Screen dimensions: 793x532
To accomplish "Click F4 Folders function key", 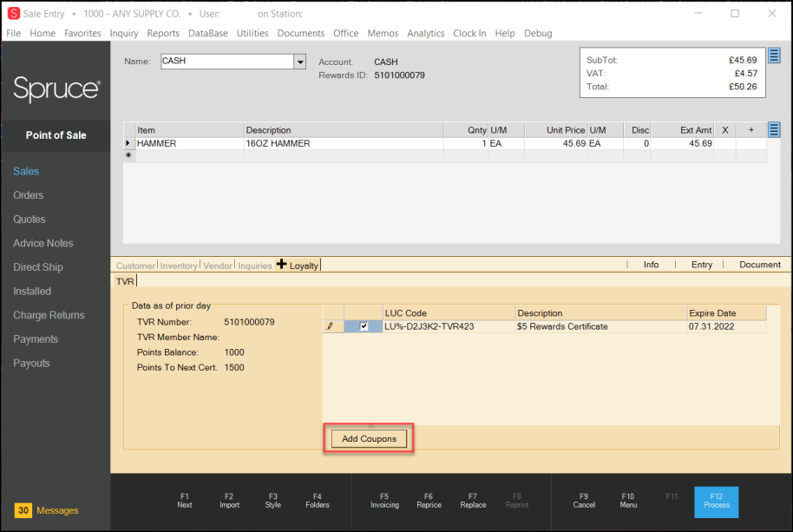I will click(317, 501).
